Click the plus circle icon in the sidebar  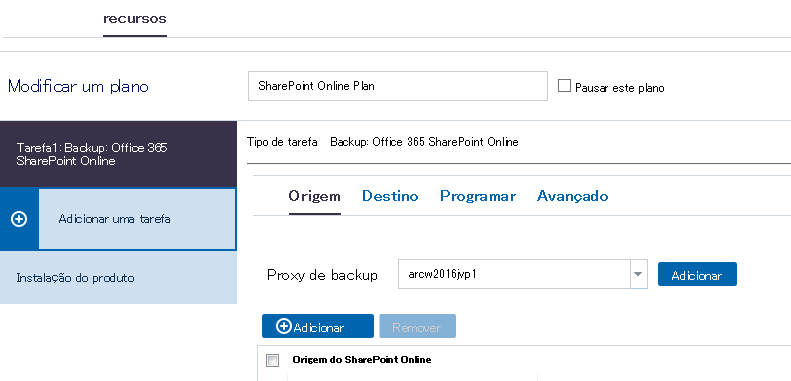pyautogui.click(x=19, y=220)
